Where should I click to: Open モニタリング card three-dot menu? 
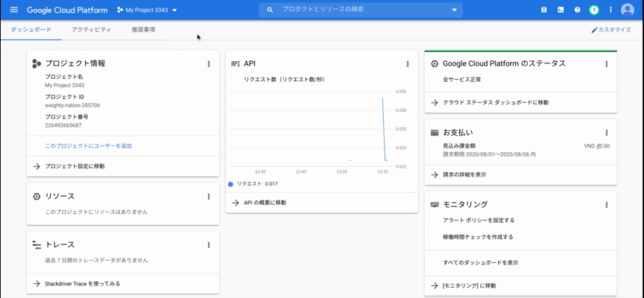tap(607, 204)
